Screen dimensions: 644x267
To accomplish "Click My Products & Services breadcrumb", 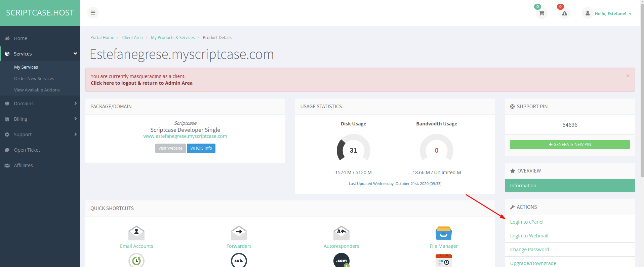I will pos(173,38).
